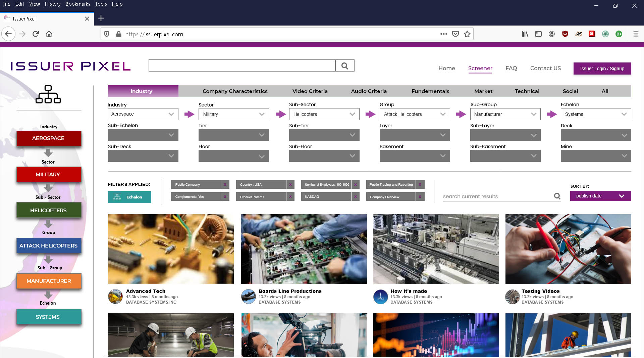Click the green B+ extension icon
Screen dimensions: 644x358
click(619, 34)
